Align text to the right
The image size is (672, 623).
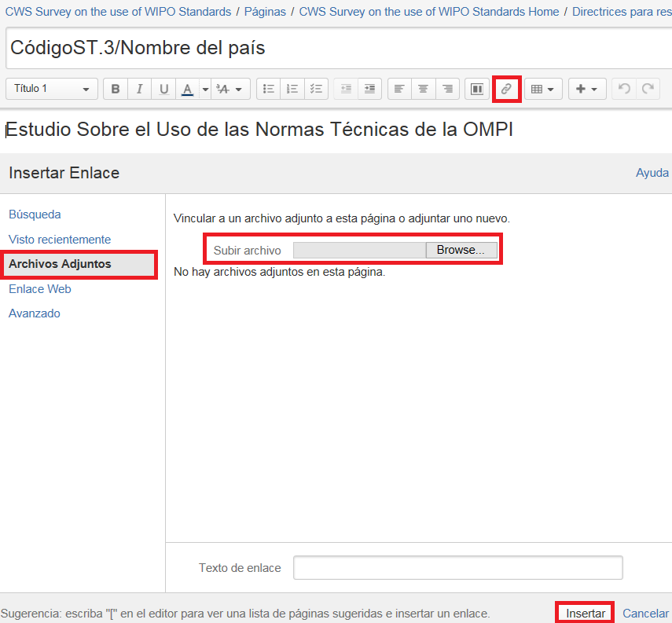click(x=447, y=90)
